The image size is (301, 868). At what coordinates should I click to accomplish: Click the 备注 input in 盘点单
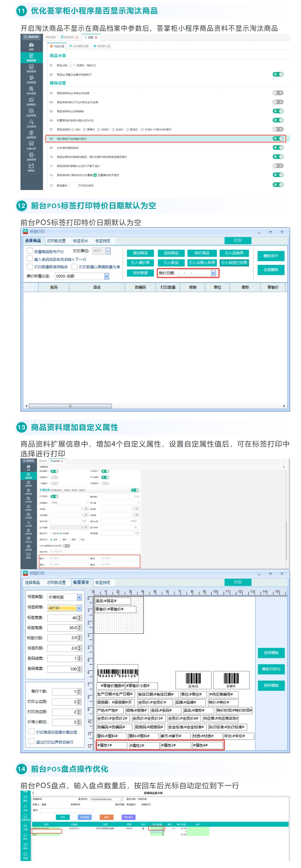coord(67,810)
